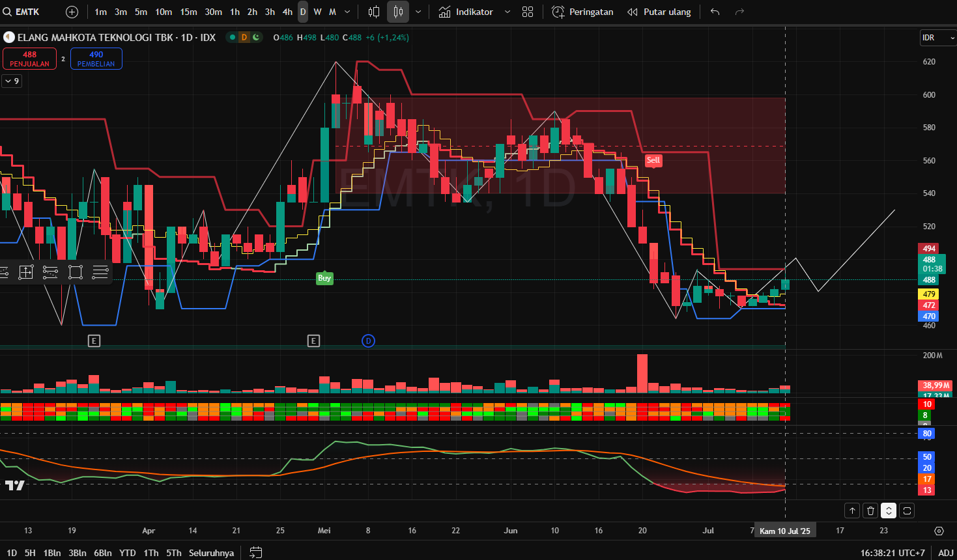Redo the last chart action
Screen dimensions: 957x560
pos(739,12)
